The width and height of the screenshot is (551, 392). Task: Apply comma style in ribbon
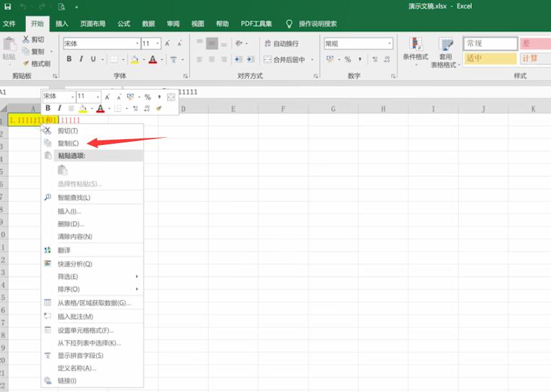[360, 59]
